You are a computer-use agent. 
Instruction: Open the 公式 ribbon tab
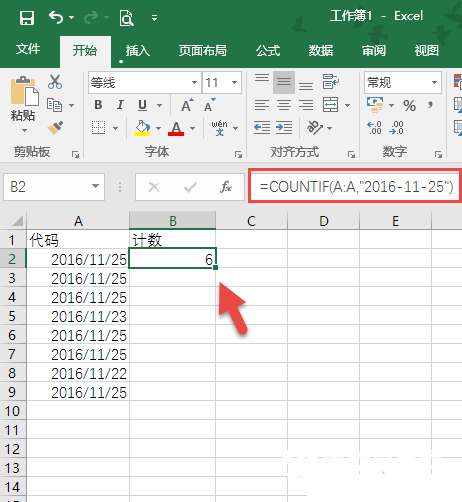[x=268, y=51]
